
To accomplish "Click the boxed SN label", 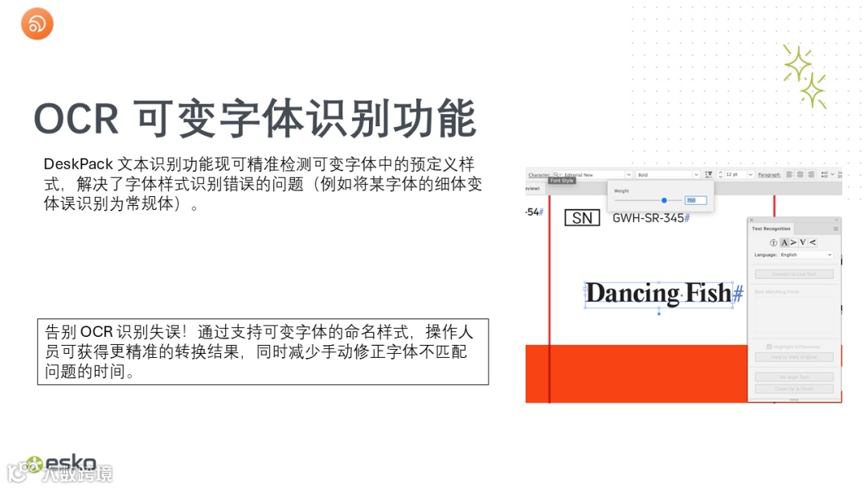I will tap(582, 218).
